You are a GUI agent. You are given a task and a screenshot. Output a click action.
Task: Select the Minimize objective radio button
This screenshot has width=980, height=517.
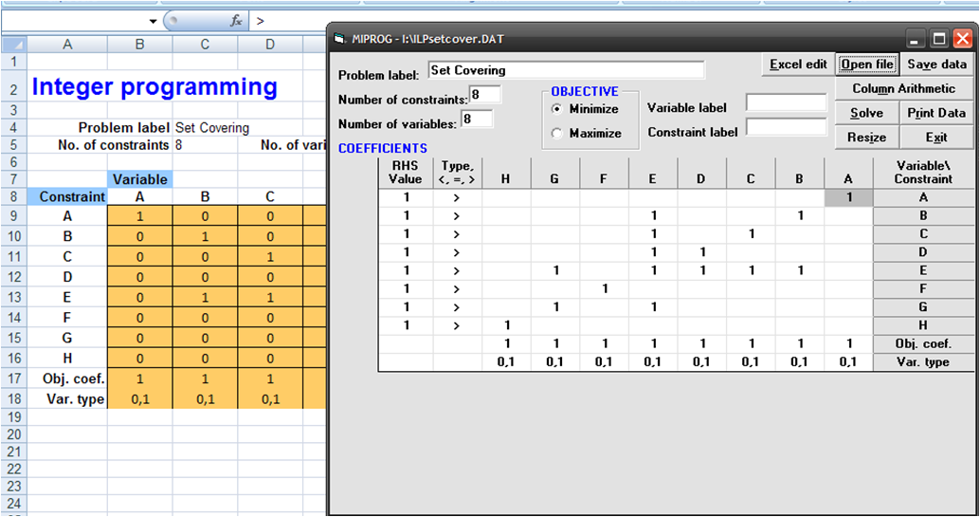coord(556,109)
